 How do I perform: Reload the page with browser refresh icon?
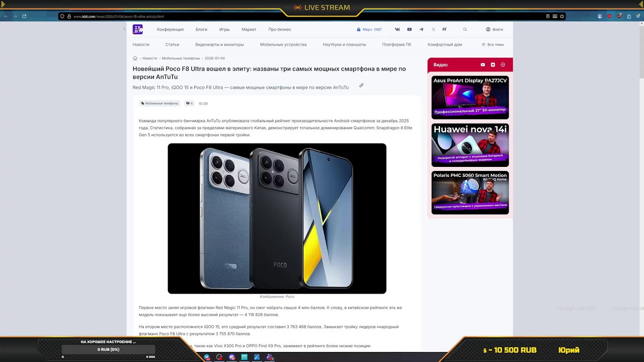click(24, 16)
